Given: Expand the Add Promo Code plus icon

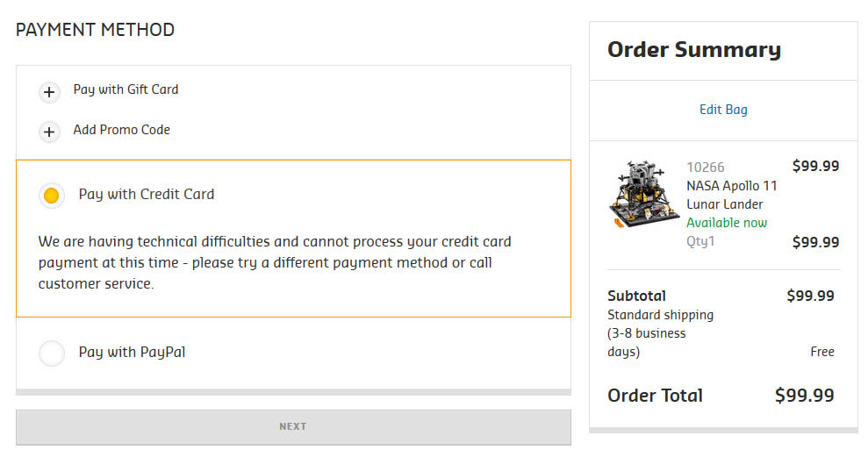Looking at the screenshot, I should 49,132.
